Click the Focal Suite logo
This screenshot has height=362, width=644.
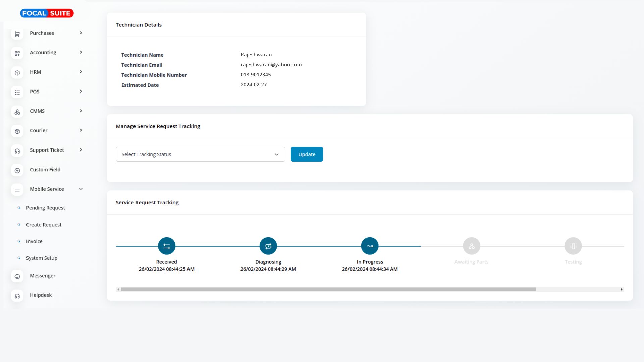[x=47, y=13]
